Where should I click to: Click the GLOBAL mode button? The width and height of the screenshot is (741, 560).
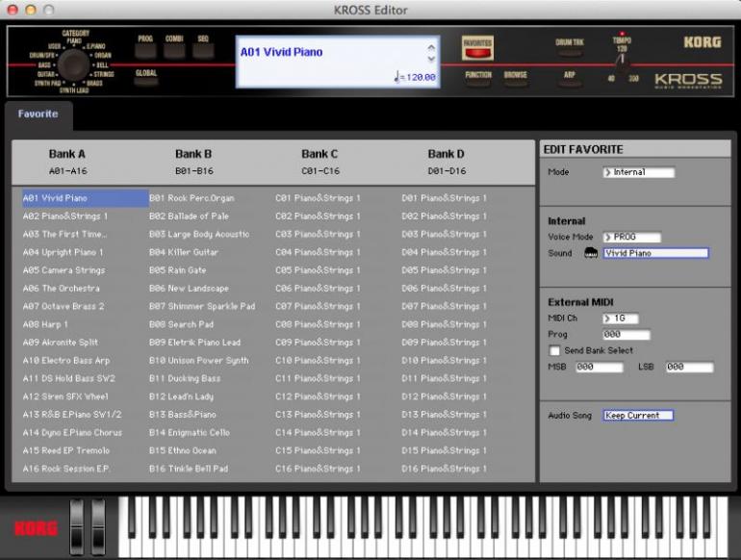pyautogui.click(x=146, y=81)
